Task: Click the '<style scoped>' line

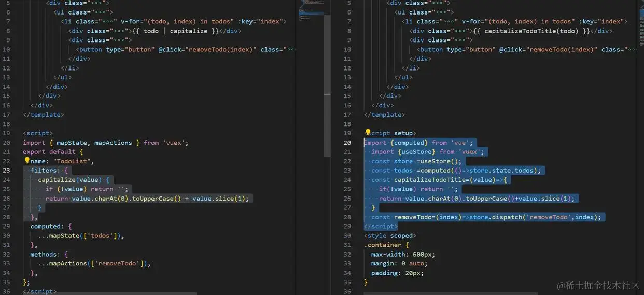Action: pyautogui.click(x=390, y=236)
